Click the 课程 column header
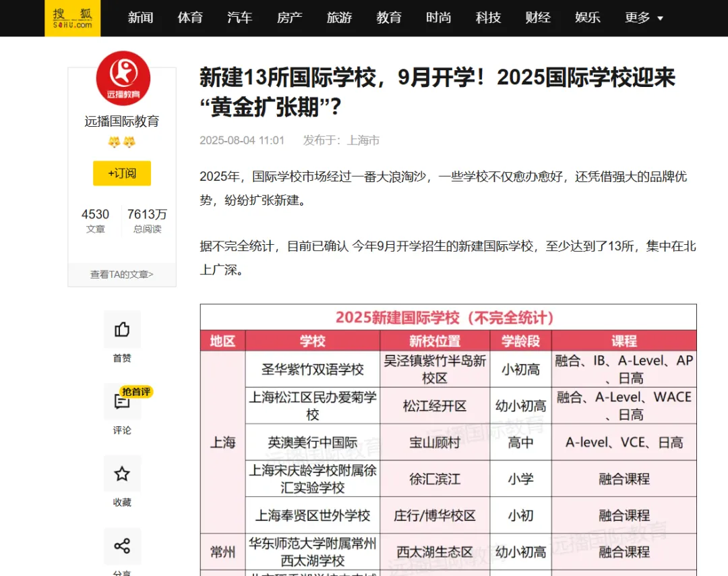Viewport: 728px width, 576px height. pos(624,341)
